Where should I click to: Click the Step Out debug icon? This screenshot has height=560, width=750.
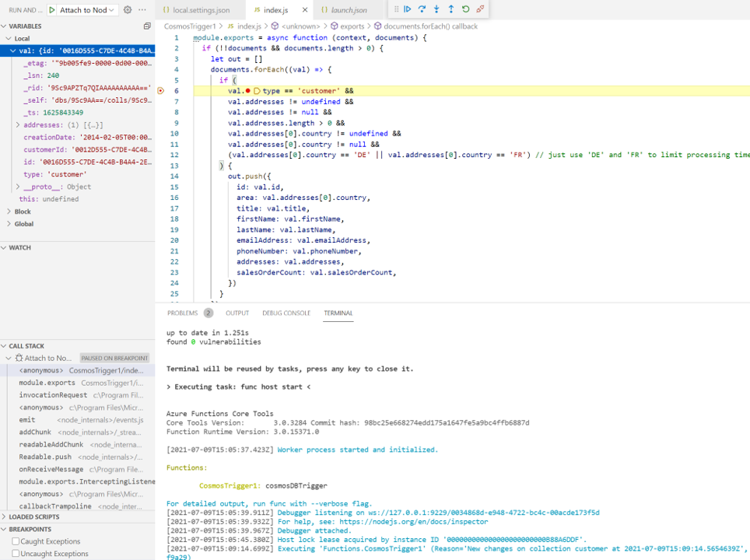(451, 9)
